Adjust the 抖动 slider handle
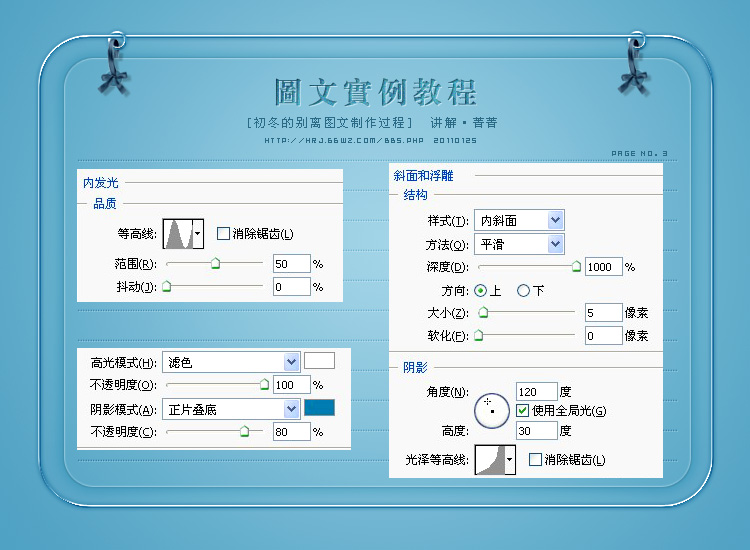The height and width of the screenshot is (550, 750). pos(166,286)
